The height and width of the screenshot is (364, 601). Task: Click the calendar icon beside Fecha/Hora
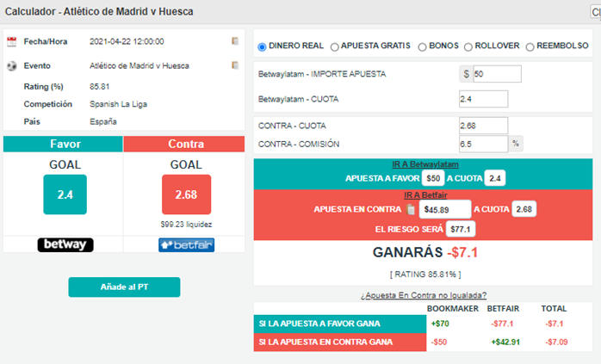12,42
